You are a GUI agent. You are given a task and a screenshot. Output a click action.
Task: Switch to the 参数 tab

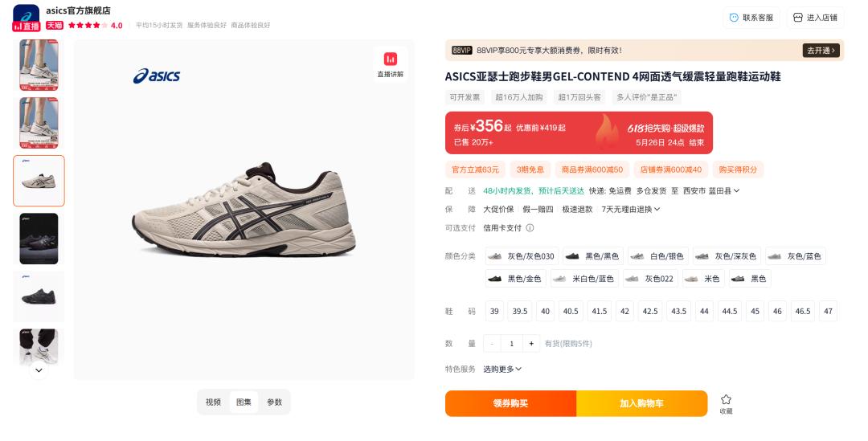[275, 402]
